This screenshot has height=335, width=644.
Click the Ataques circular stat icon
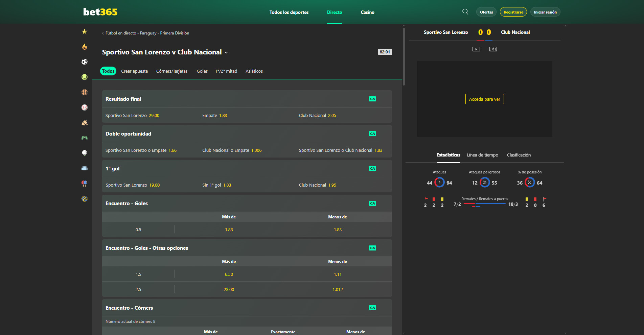[x=439, y=183]
